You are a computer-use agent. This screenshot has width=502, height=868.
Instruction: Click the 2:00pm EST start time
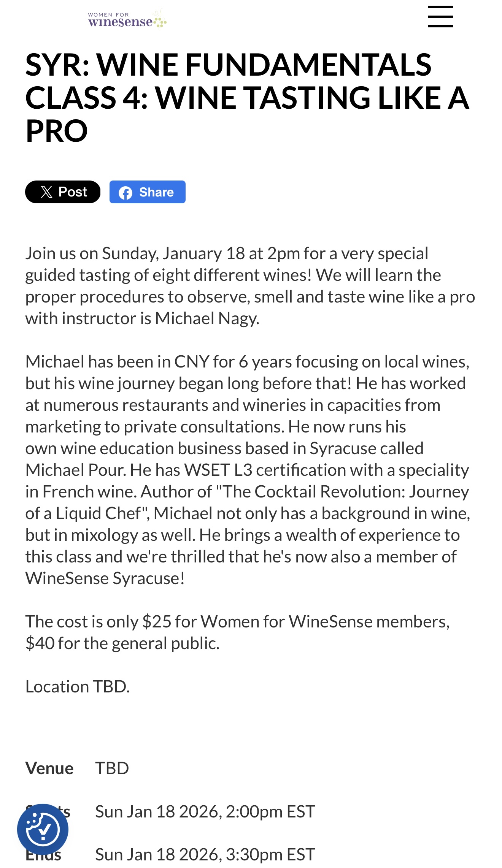pyautogui.click(x=270, y=812)
